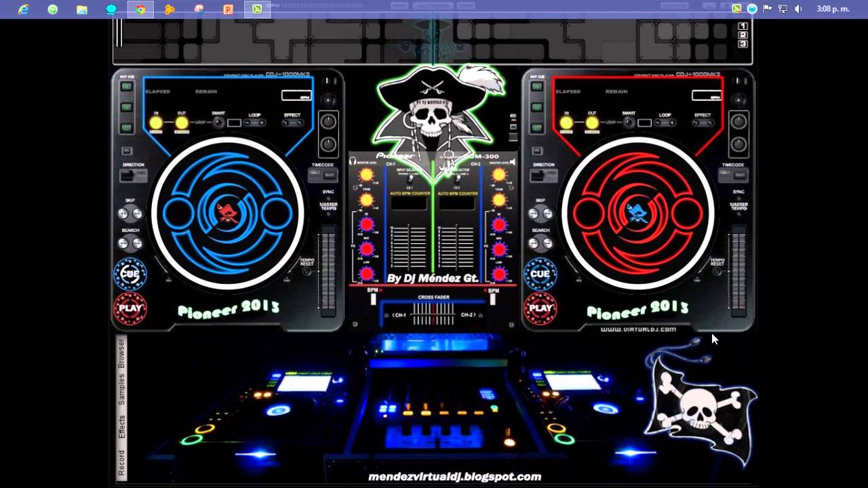Trigger first HOT CUE on left deck

pyautogui.click(x=127, y=87)
